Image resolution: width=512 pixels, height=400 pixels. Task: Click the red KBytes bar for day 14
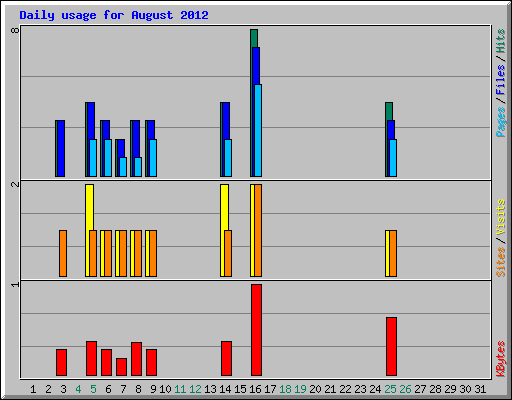point(226,358)
